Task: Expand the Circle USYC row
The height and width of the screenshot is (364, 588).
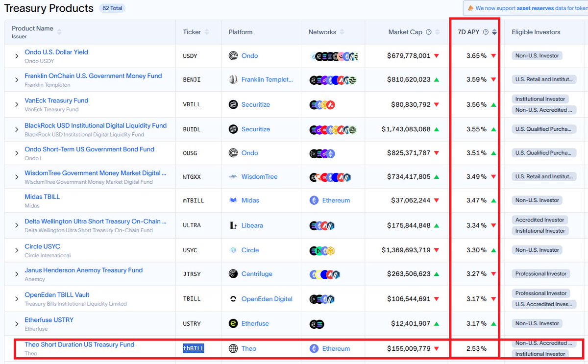Action: click(16, 250)
